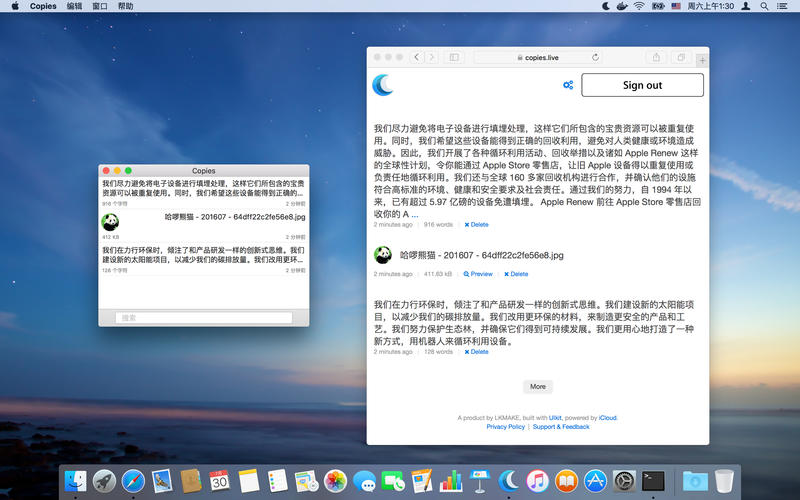Open the Copies moon icon in the menu bar
Screen dimensions: 800x500
coord(606,6)
